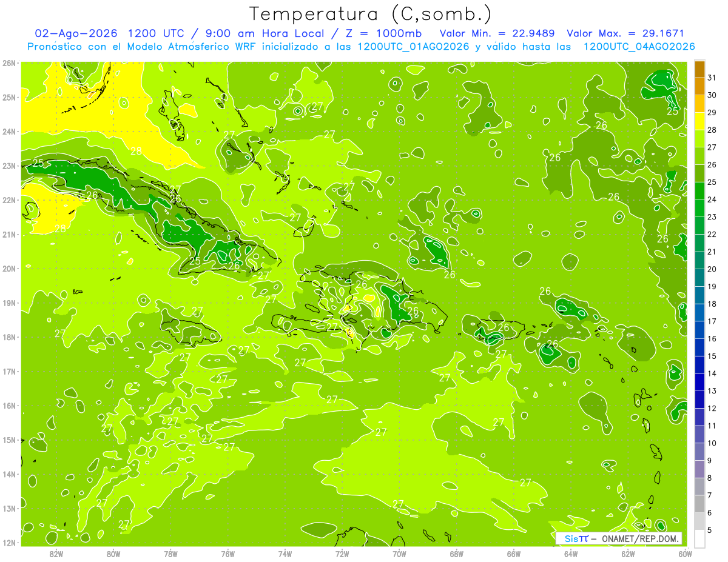The height and width of the screenshot is (562, 728).
Task: Click the '11' label on the color scale
Action: point(712,426)
